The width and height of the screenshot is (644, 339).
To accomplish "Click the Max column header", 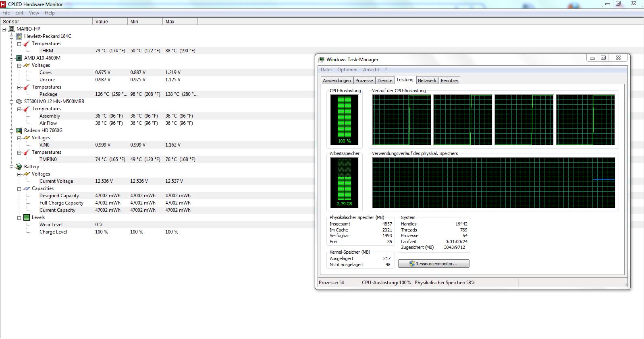I will (x=180, y=22).
